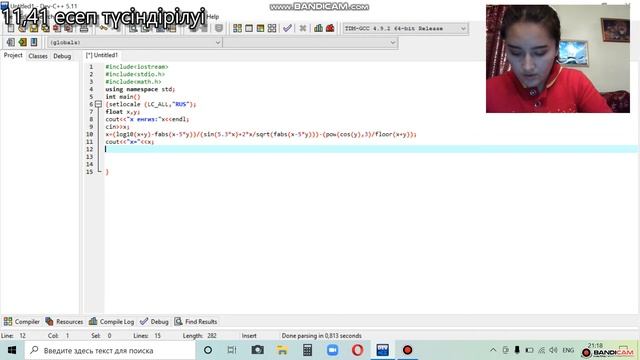
Task: Click the Stop Execution X icon
Action: (x=302, y=28)
